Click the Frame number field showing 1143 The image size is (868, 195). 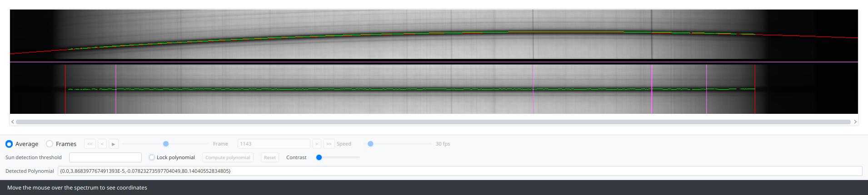(274, 144)
